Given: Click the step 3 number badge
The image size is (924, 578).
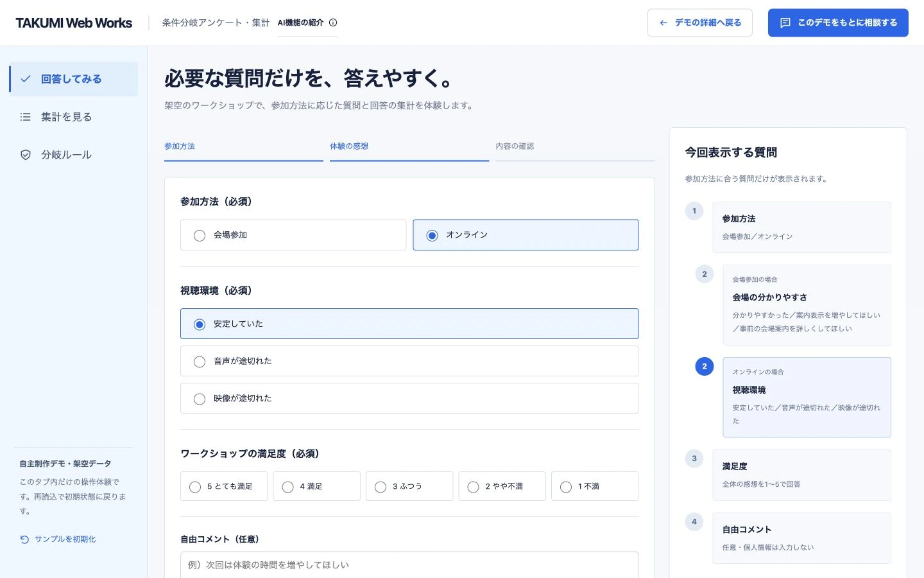Looking at the screenshot, I should (x=694, y=459).
